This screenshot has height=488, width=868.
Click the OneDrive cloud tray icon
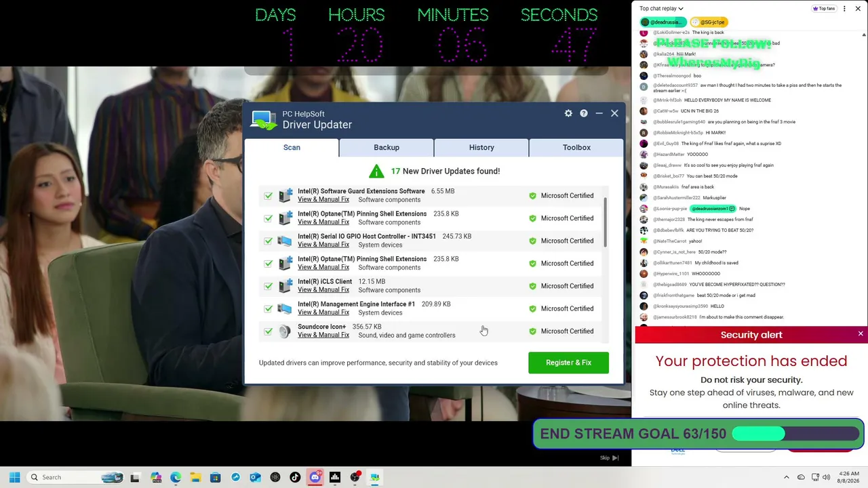[801, 477]
